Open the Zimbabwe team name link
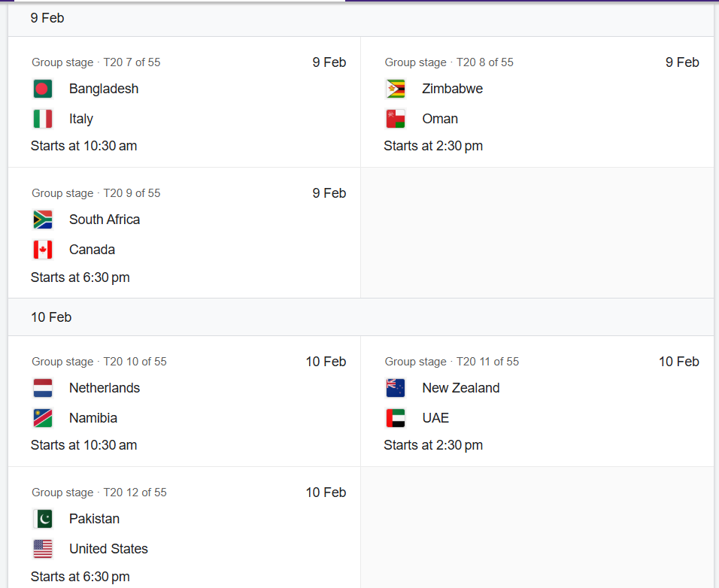The height and width of the screenshot is (588, 719). tap(452, 89)
